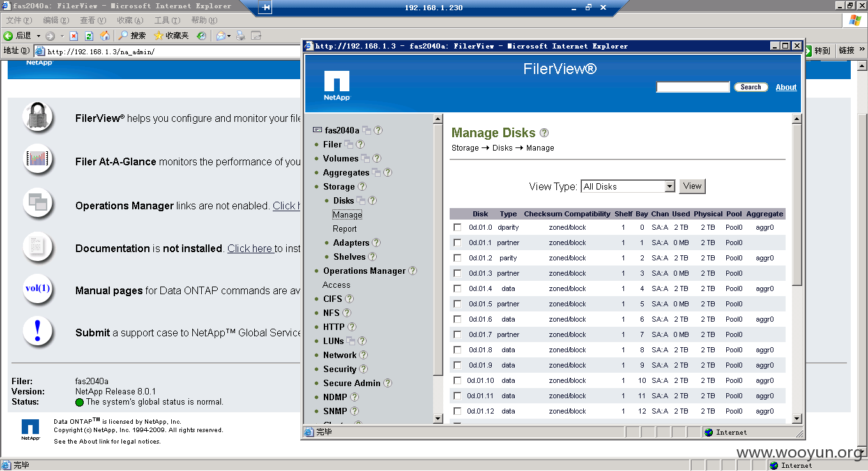Open the About link in FilerView header
Screen dimensions: 868x471
786,87
